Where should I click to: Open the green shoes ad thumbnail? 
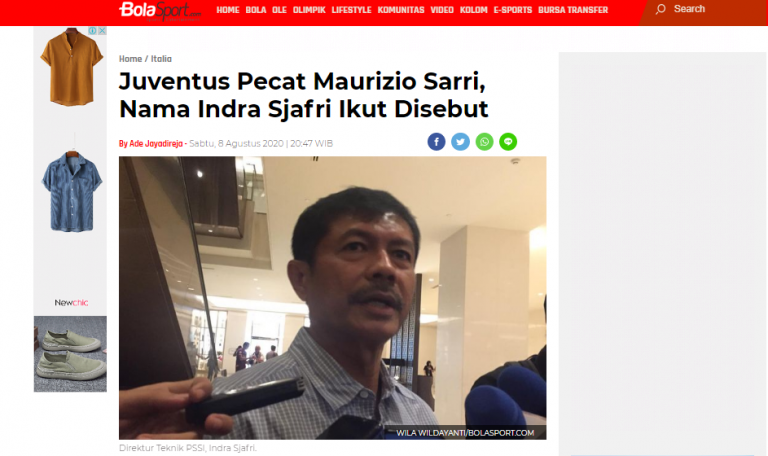tap(70, 354)
